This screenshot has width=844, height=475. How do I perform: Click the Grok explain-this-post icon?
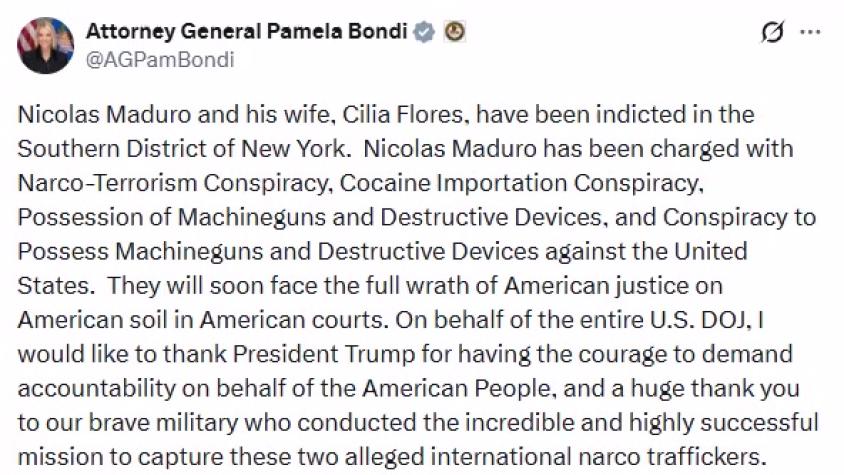tap(772, 33)
